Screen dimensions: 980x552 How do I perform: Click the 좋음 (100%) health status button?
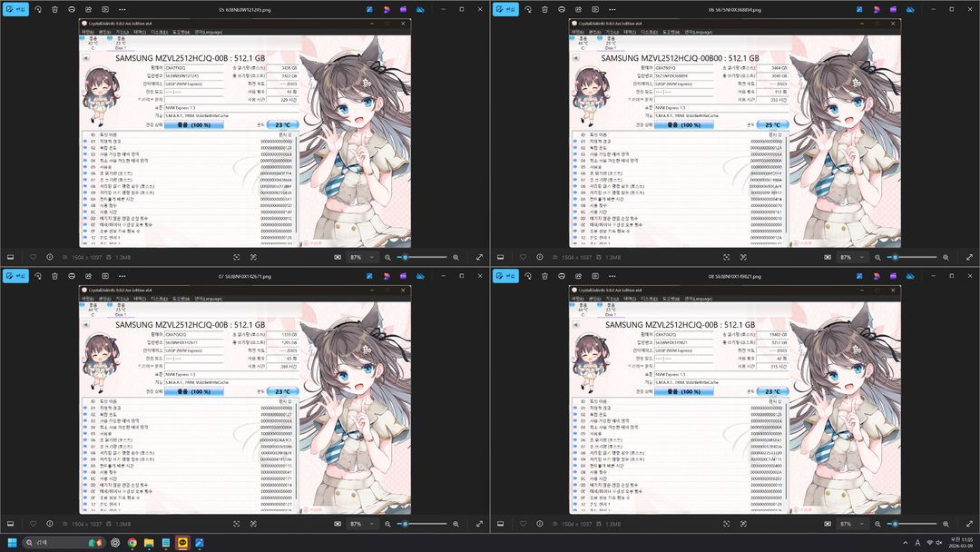[192, 124]
